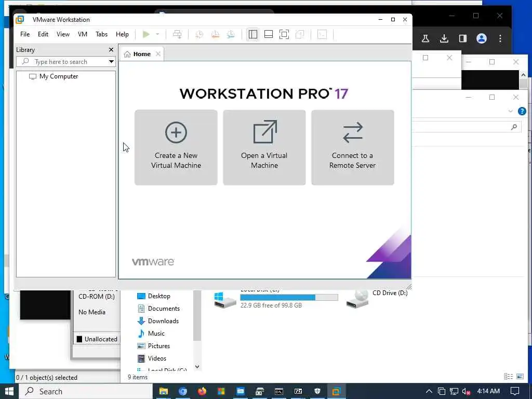Click the 4:14 AM taskbar clock
The width and height of the screenshot is (532, 399).
488,391
